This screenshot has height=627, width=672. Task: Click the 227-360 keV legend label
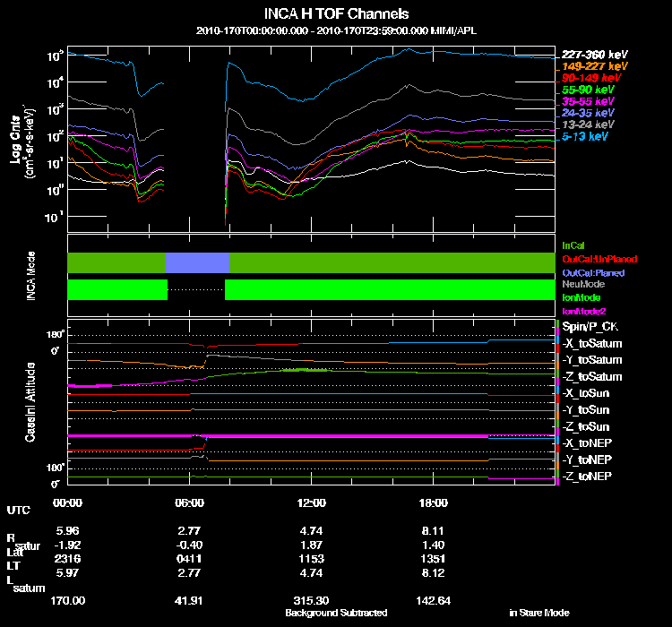click(x=594, y=55)
